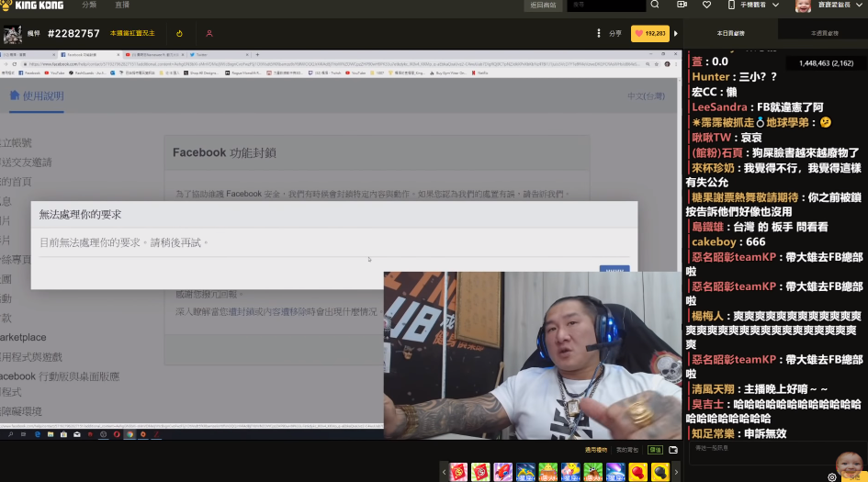The width and height of the screenshot is (868, 482).
Task: Click the camera icon in top bar
Action: [x=680, y=6]
